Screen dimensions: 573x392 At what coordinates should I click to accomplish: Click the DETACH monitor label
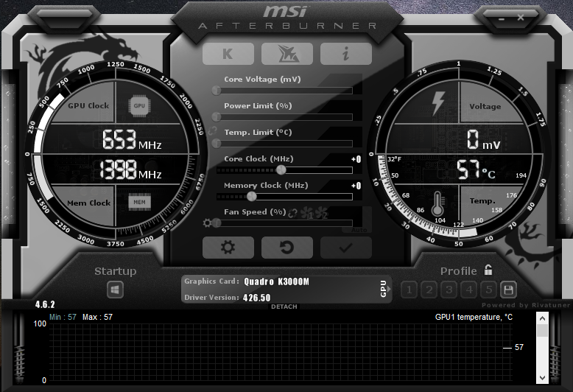point(284,307)
